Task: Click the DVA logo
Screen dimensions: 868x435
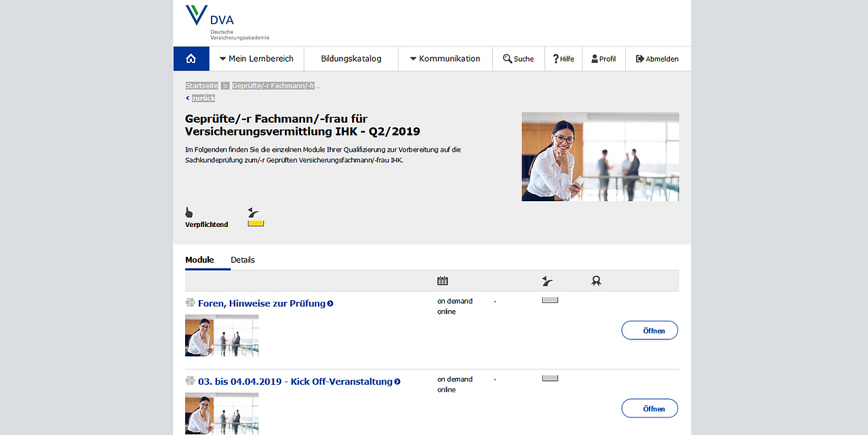Action: pos(227,22)
